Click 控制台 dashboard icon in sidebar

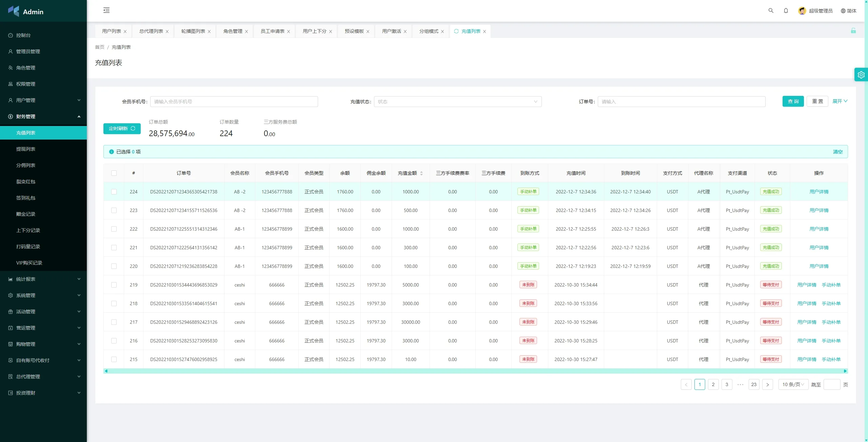click(11, 35)
